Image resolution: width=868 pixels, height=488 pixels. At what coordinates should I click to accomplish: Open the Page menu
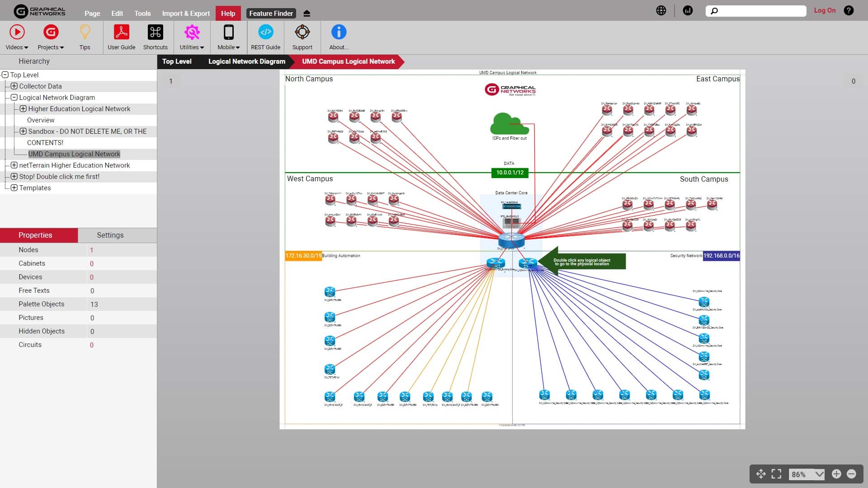[x=92, y=14]
